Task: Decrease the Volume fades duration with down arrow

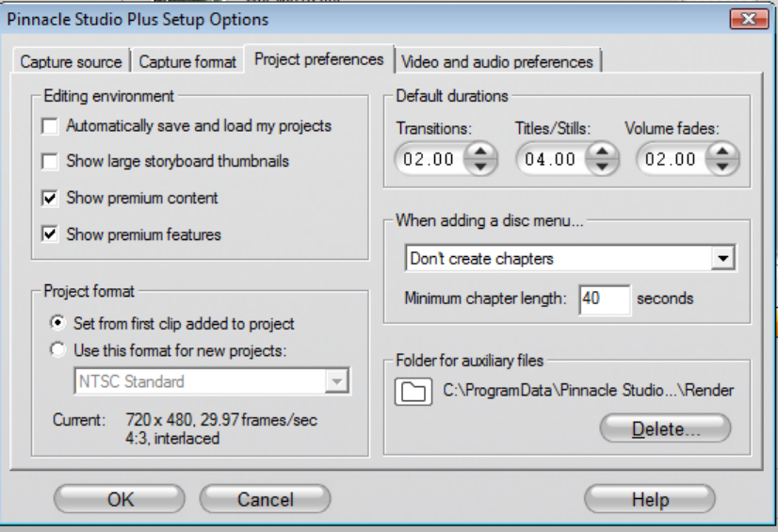Action: pos(722,167)
